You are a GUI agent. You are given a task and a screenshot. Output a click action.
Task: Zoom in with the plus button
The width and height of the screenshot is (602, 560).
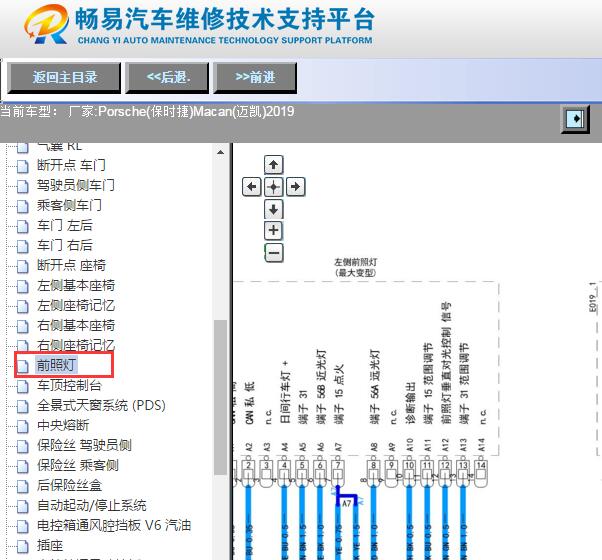click(273, 231)
